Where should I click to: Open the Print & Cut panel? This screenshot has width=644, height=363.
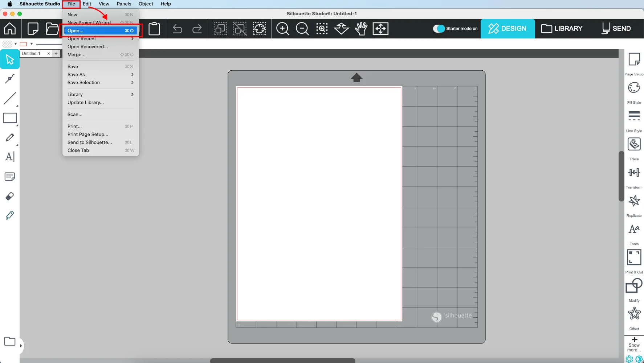[634, 257]
